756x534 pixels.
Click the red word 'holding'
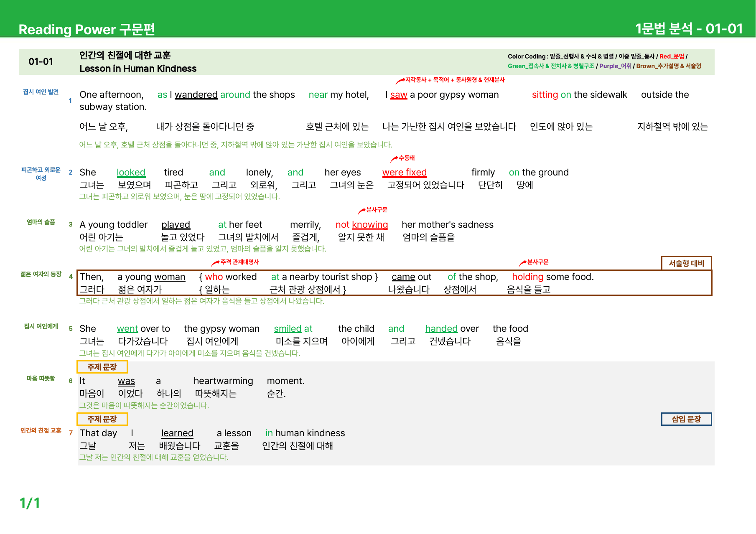pyautogui.click(x=528, y=277)
